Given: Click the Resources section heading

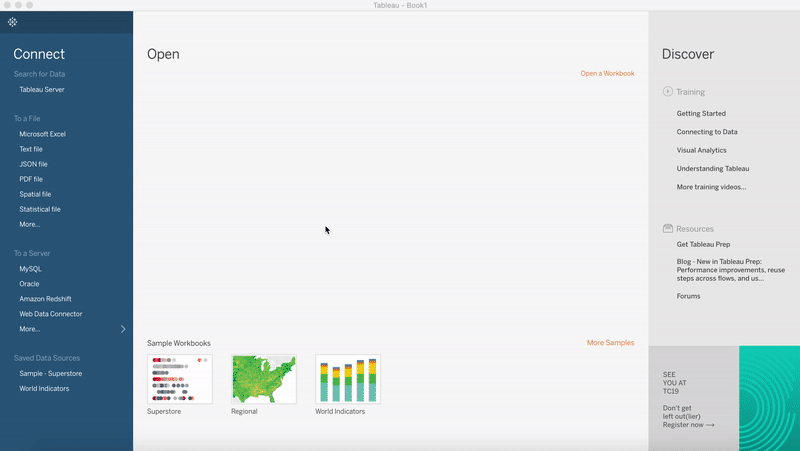Looking at the screenshot, I should point(695,229).
